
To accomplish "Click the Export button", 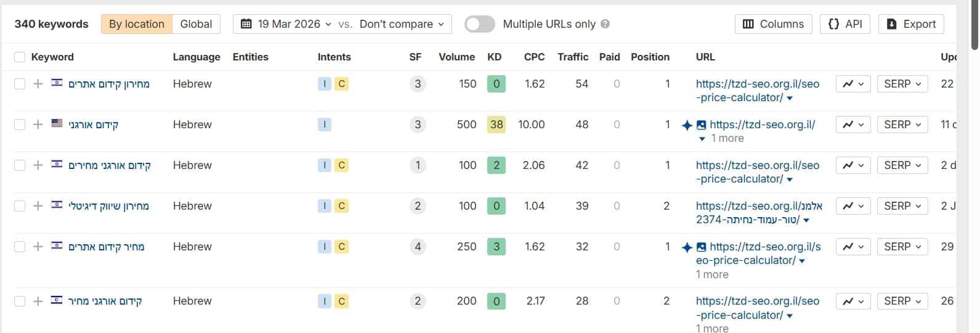I will click(911, 24).
